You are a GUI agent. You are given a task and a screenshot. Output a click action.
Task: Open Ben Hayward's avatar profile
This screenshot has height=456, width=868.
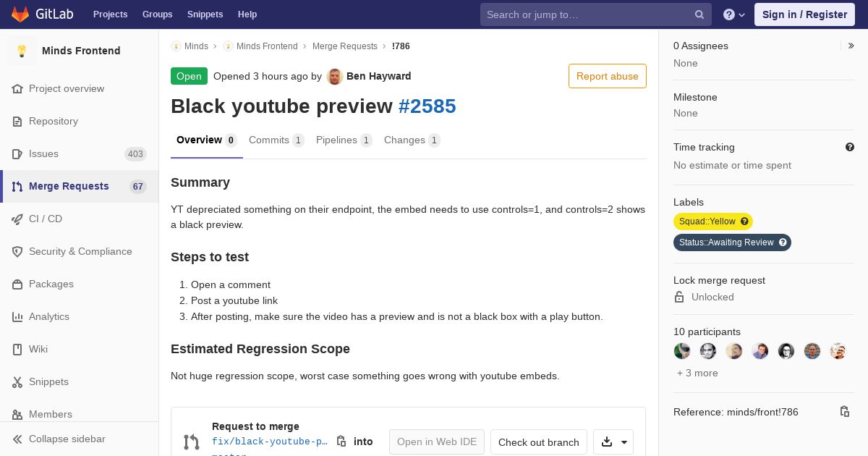coord(334,76)
